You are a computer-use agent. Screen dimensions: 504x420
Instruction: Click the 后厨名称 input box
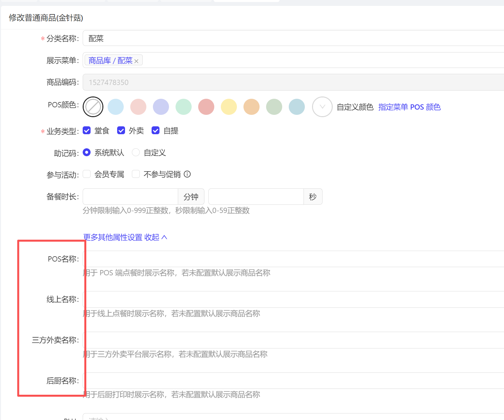pos(292,381)
